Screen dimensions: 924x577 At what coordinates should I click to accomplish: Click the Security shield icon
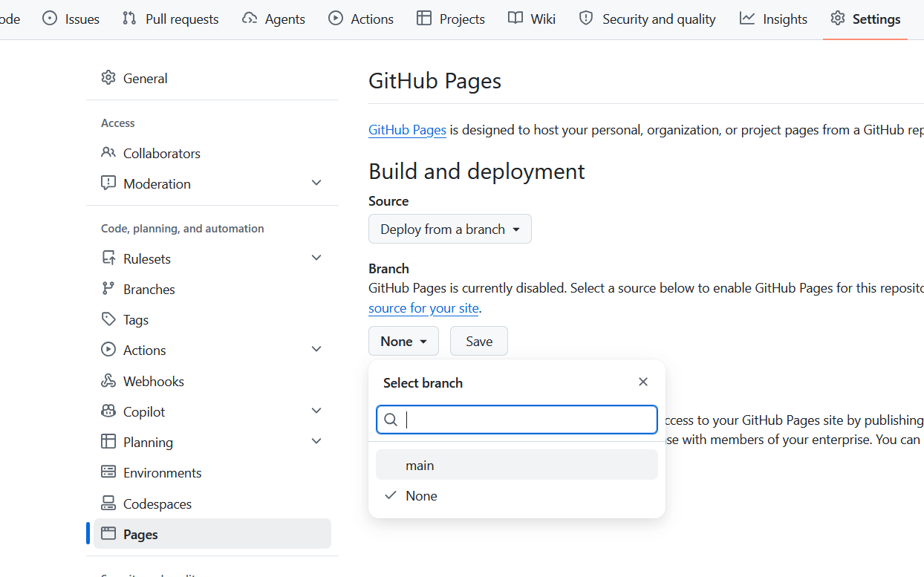pos(586,19)
